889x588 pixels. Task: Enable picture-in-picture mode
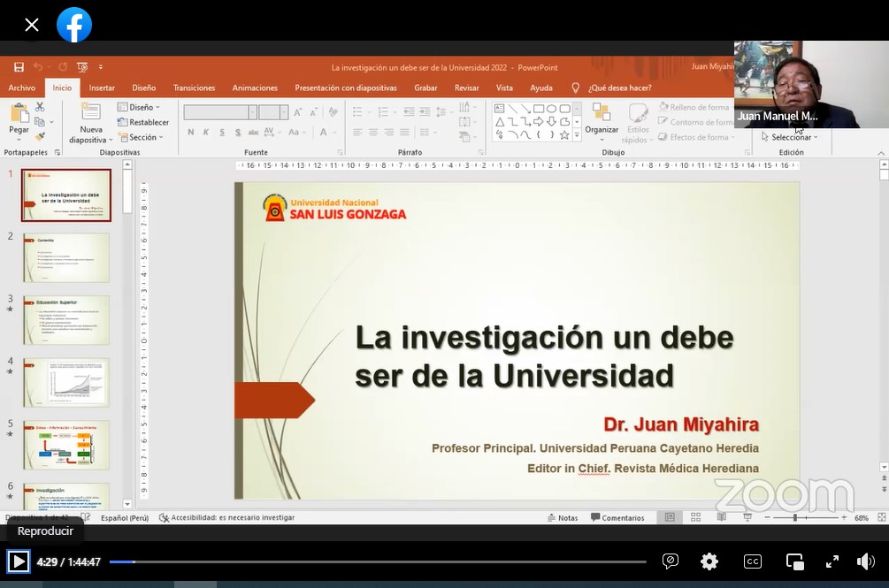click(794, 561)
